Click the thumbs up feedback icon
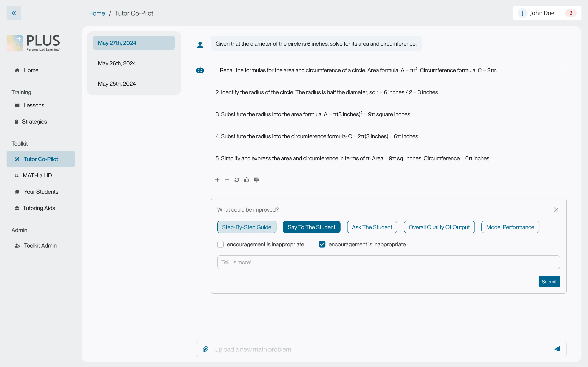 point(246,180)
